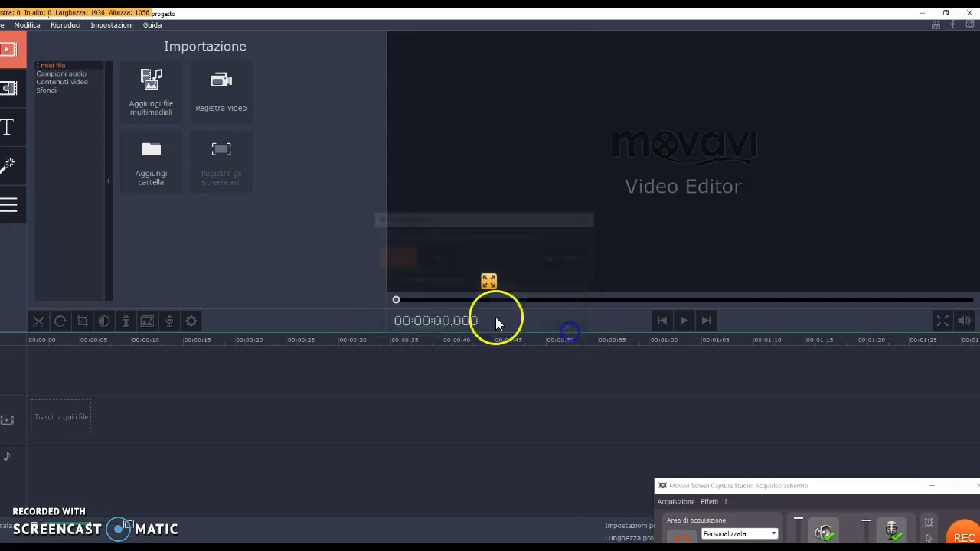Click Aggiungi file multimediali
Viewport: 980px width, 551px height.
(x=151, y=92)
